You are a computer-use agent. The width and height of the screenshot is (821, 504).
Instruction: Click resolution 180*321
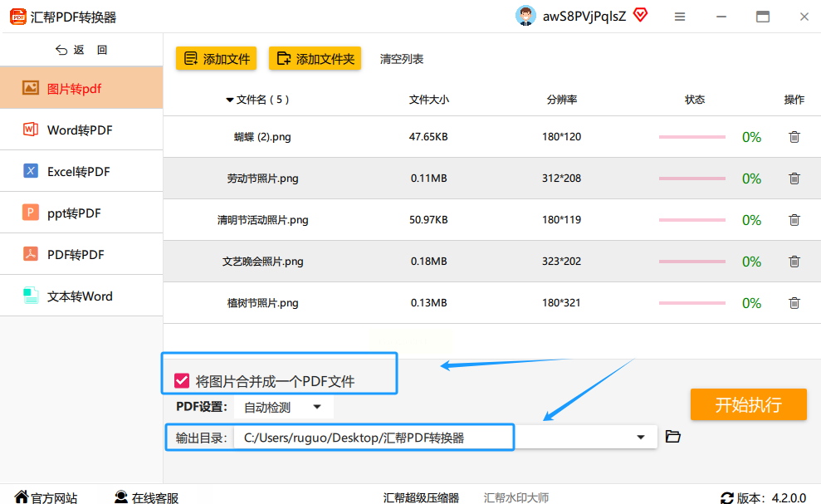561,302
